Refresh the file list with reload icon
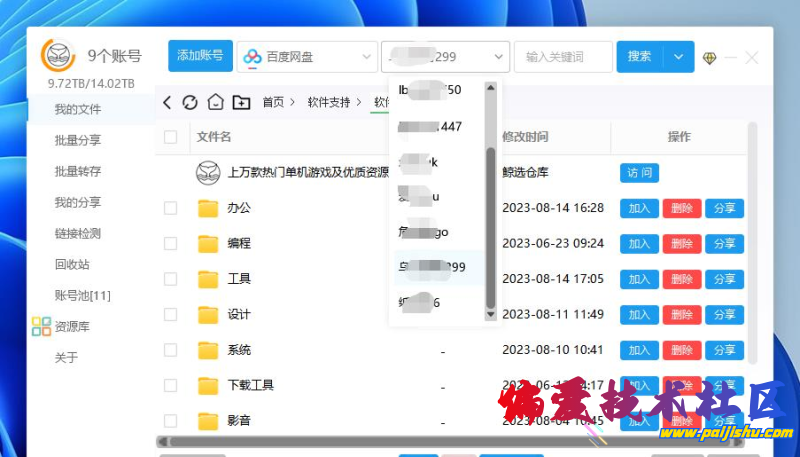 (x=190, y=102)
